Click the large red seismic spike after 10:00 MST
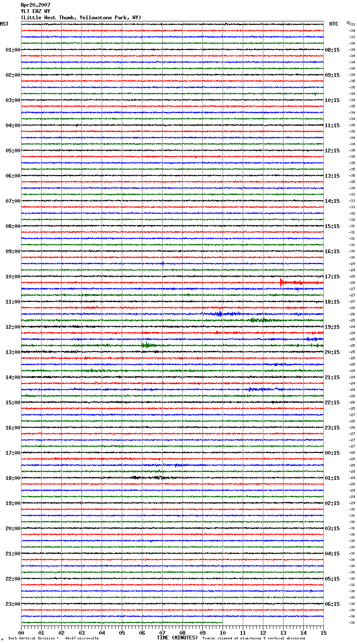 [281, 283]
